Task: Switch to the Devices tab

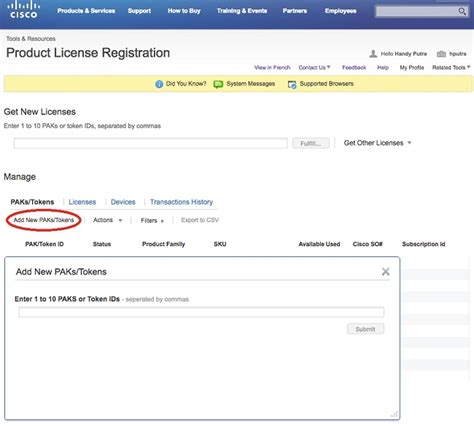Action: click(123, 202)
